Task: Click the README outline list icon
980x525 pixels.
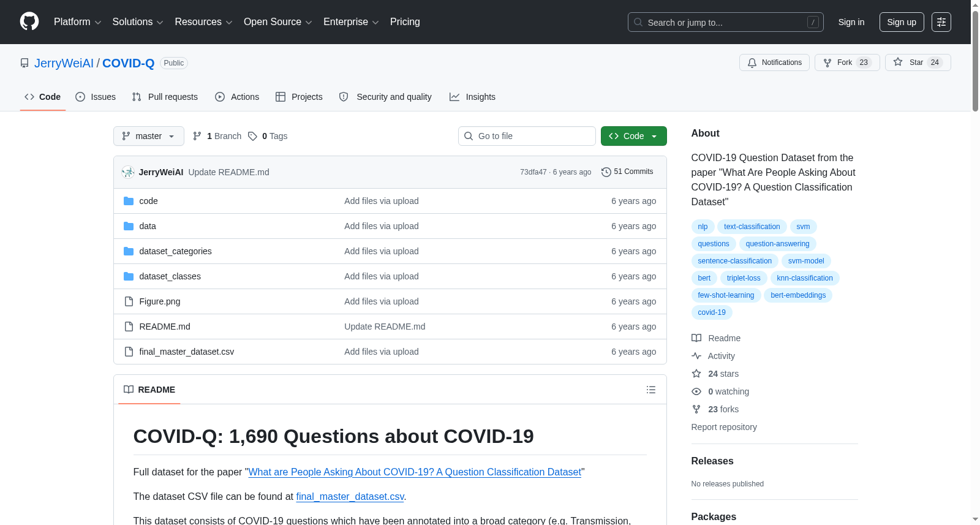Action: tap(651, 390)
